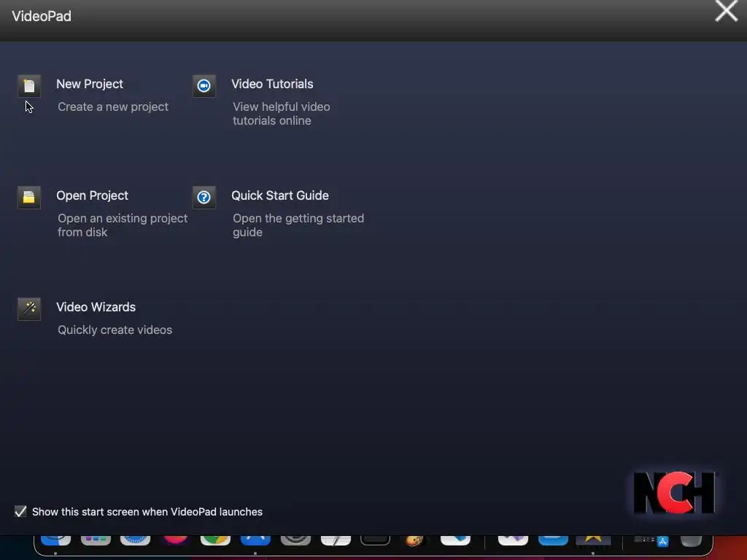Uncheck 'Show this start screen when VideoPad launches'
The width and height of the screenshot is (747, 560).
(20, 511)
